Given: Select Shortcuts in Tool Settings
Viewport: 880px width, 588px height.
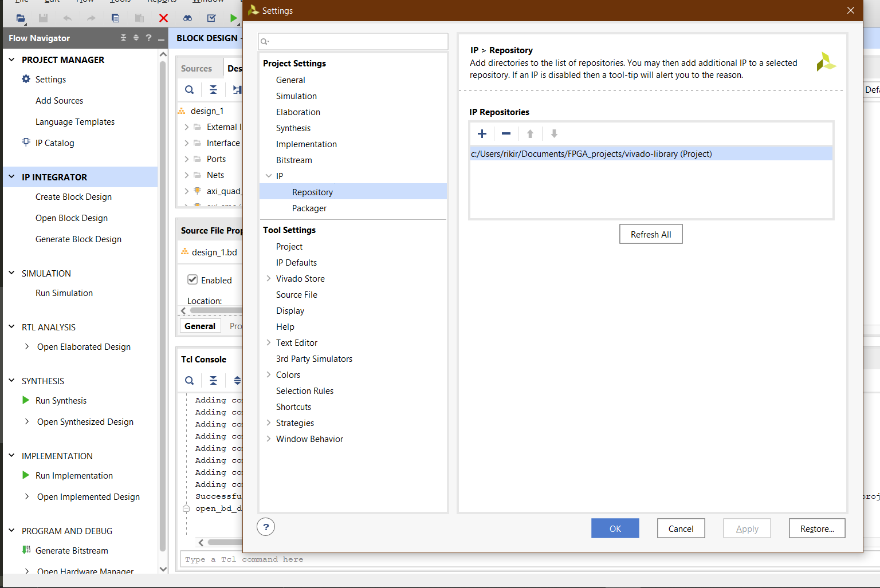Looking at the screenshot, I should point(293,407).
